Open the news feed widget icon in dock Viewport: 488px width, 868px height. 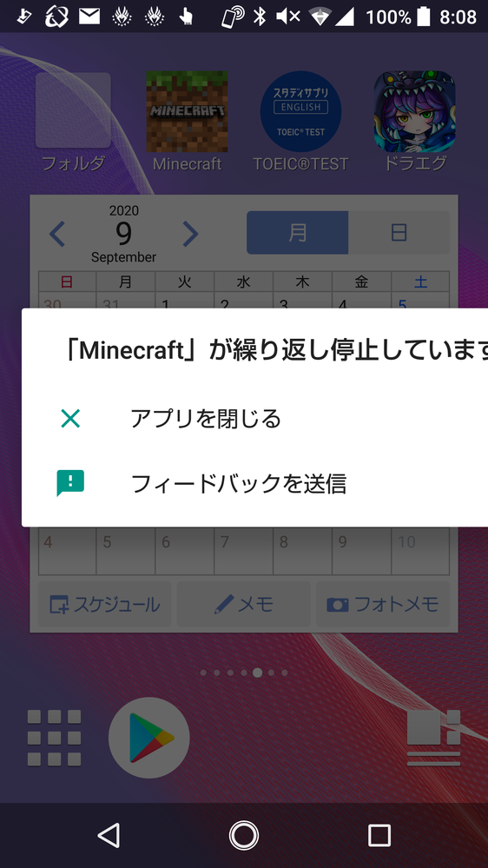click(434, 738)
